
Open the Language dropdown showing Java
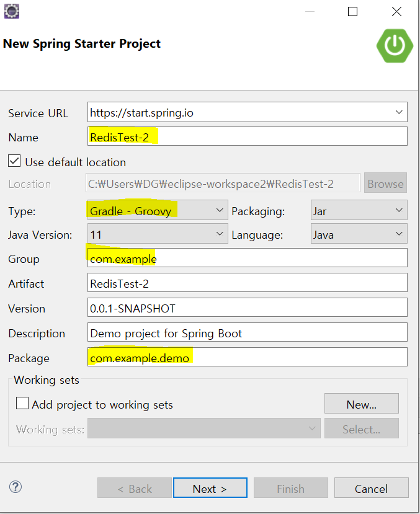tap(359, 234)
